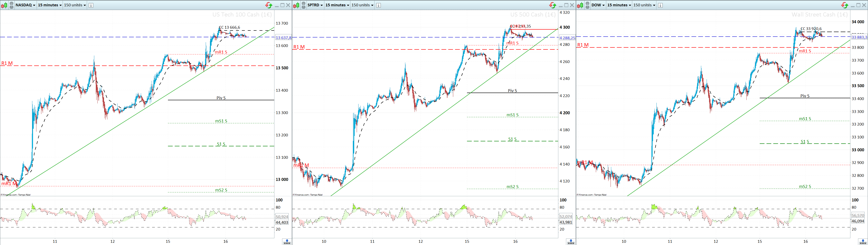Open the 150 unités dropdown on SPTRD chart
Image resolution: width=868 pixels, height=245 pixels.
pos(363,5)
